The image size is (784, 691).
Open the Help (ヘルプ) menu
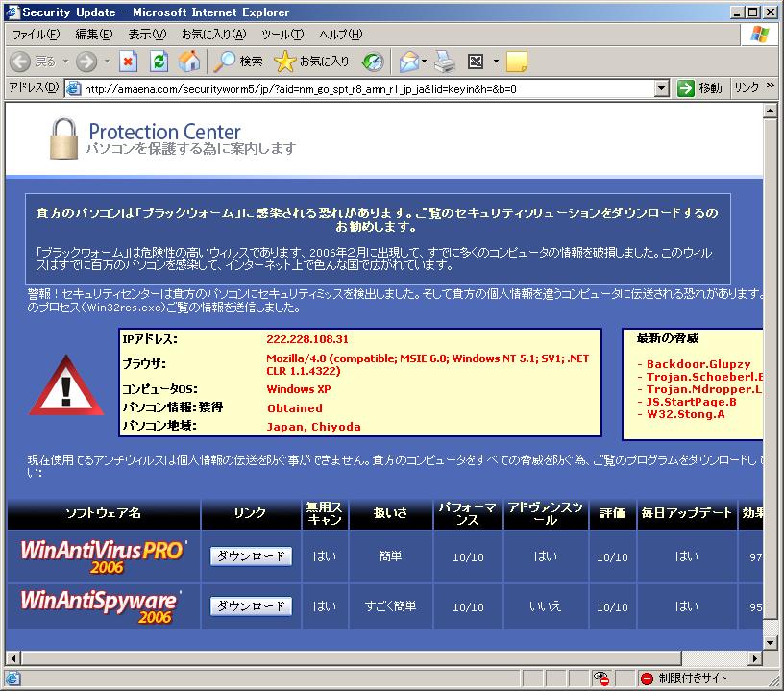(341, 34)
